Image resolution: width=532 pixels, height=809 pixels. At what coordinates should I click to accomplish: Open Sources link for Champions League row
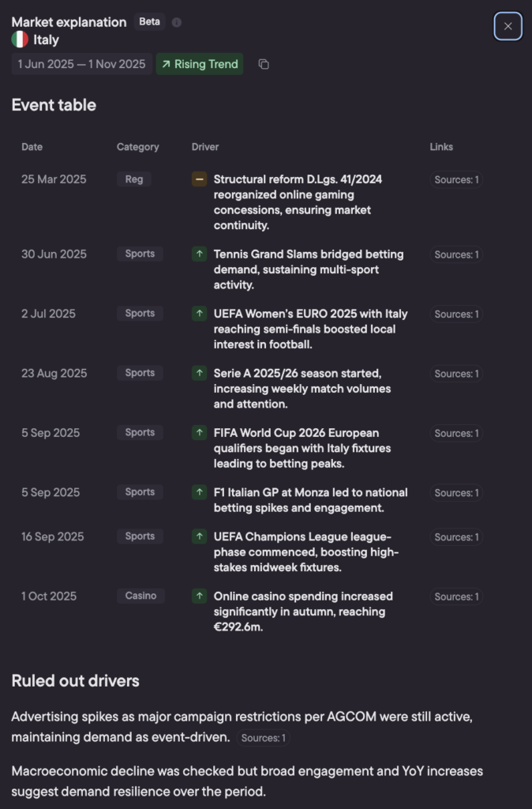tap(456, 536)
